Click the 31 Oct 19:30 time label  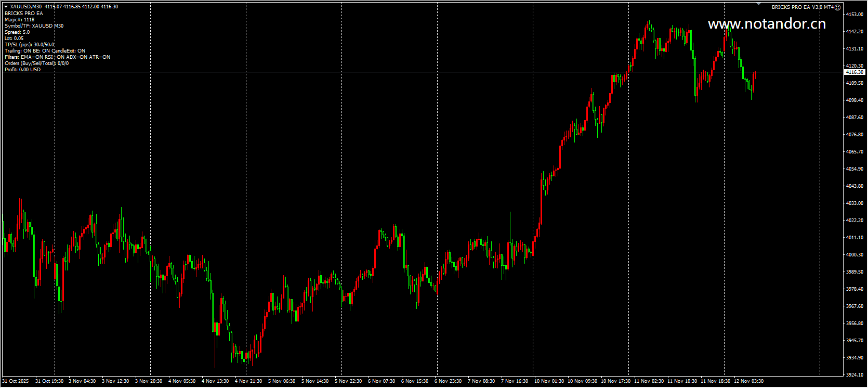click(49, 381)
